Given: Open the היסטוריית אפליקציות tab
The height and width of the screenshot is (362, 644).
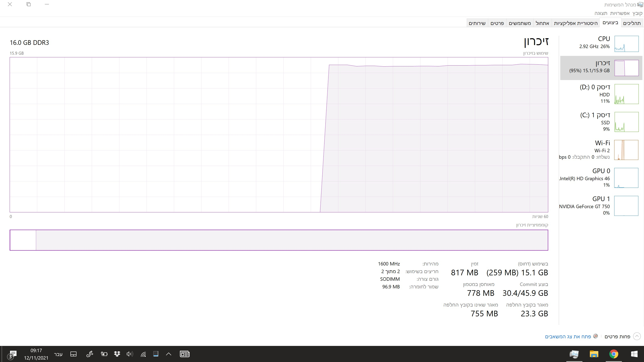Looking at the screenshot, I should pyautogui.click(x=576, y=23).
